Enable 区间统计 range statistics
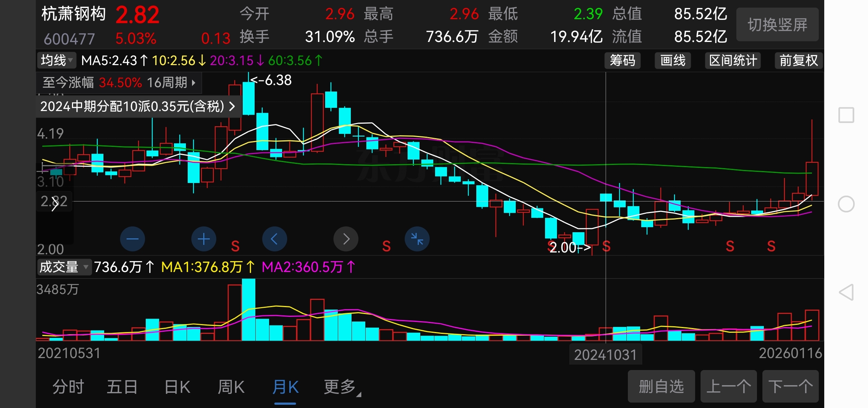Viewport: 868px width, 408px height. 733,60
